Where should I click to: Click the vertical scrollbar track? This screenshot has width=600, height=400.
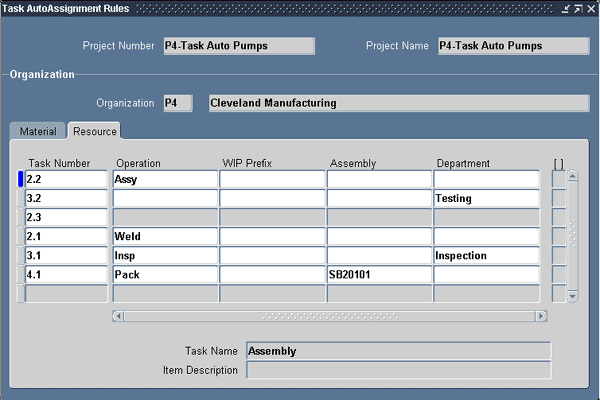[573, 236]
